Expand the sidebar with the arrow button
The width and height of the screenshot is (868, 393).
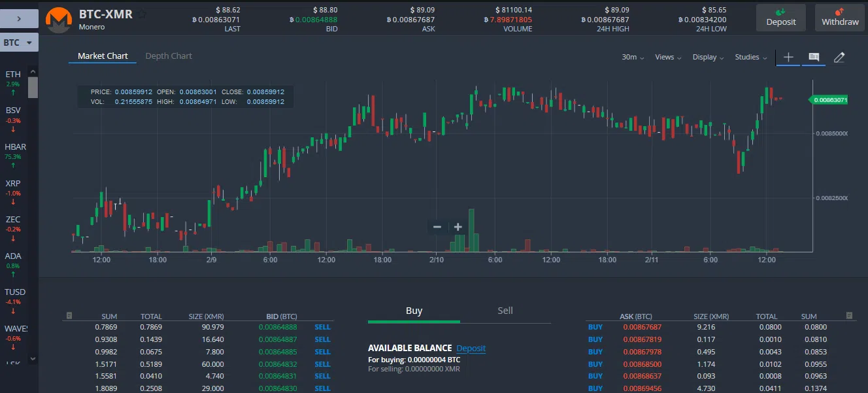(x=19, y=18)
